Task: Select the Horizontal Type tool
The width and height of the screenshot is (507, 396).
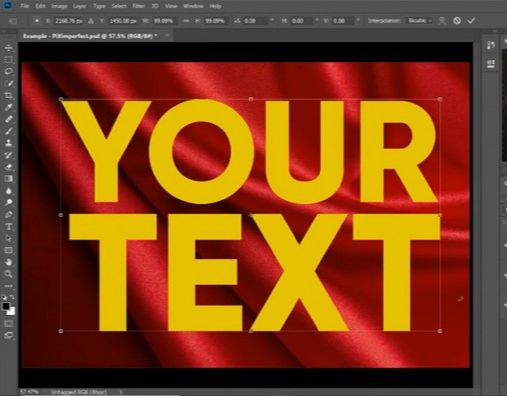Action: [x=9, y=227]
